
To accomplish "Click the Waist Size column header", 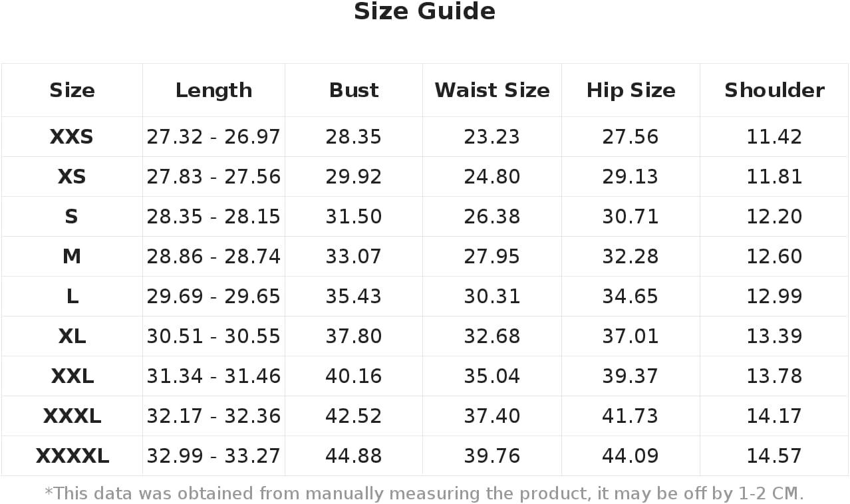I will click(x=492, y=90).
